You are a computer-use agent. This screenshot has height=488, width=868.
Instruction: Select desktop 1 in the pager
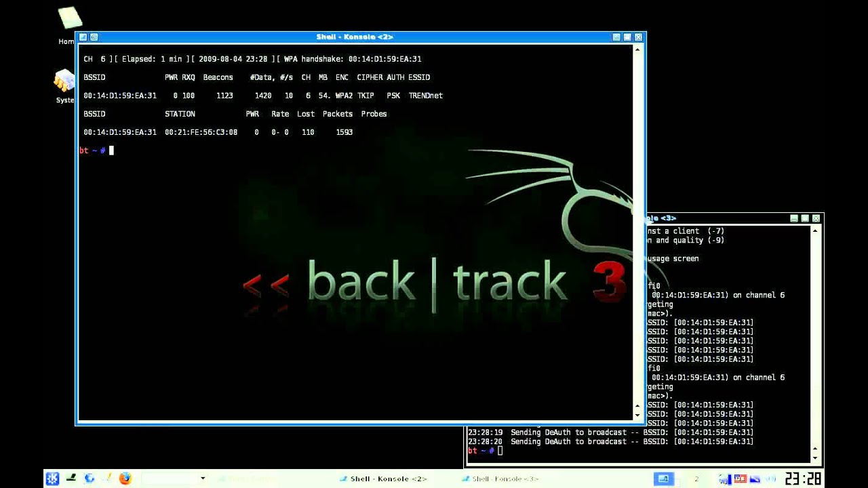[664, 479]
